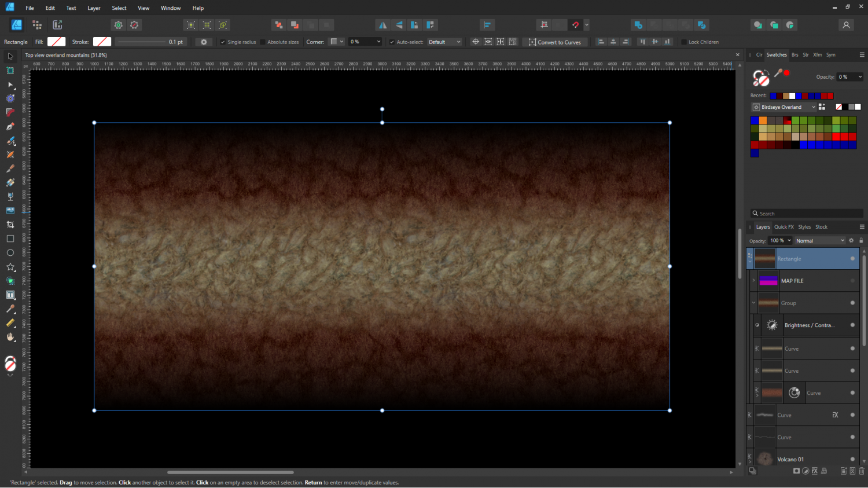Show the MAP FILE layer
The width and height of the screenshot is (868, 488).
click(x=852, y=281)
